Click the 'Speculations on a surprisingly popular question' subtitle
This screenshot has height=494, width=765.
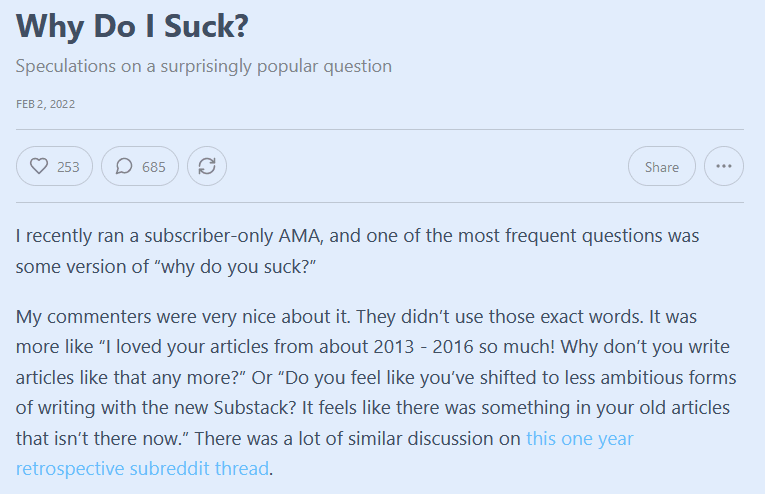coord(203,66)
